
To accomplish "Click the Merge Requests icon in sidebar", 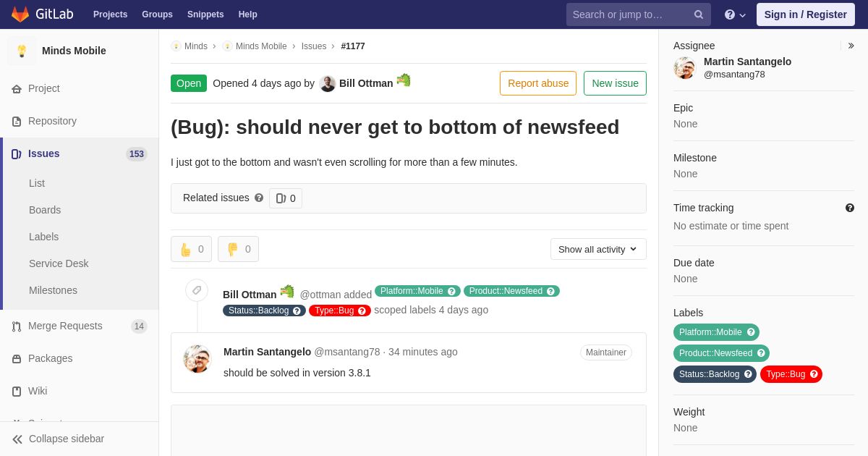I will click(x=17, y=326).
